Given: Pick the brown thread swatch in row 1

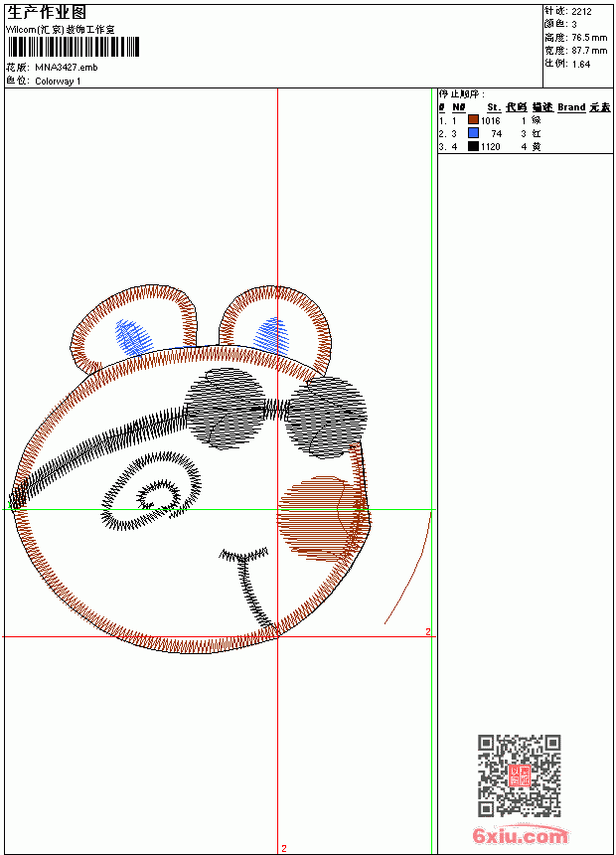Looking at the screenshot, I should pyautogui.click(x=473, y=120).
